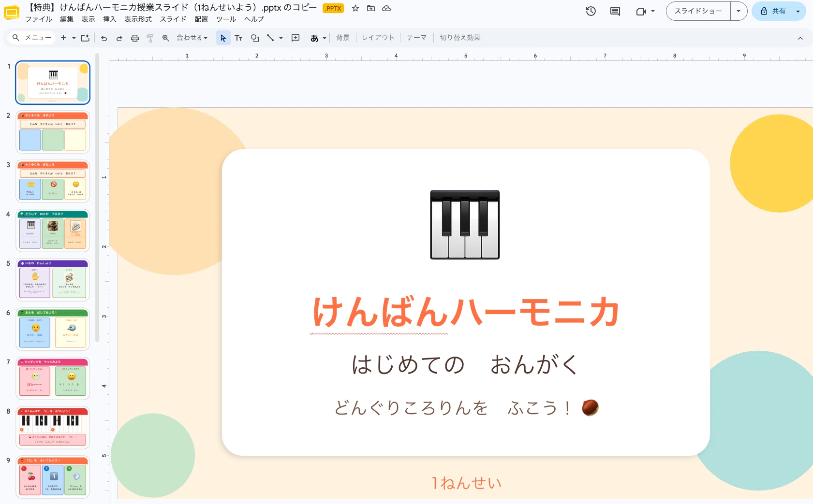Add a new slide with plus
The height and width of the screenshot is (504, 813).
[63, 38]
